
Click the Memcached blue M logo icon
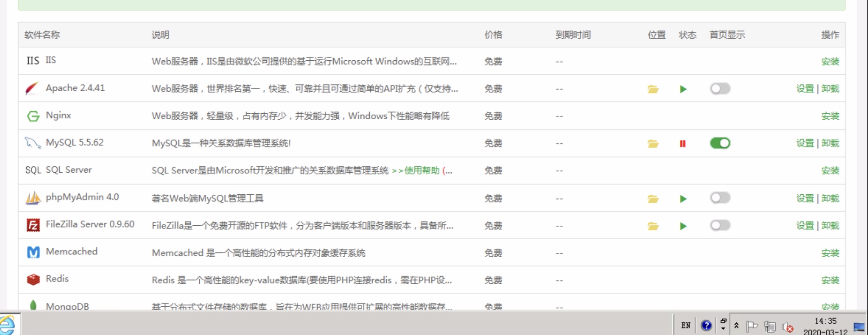(x=33, y=252)
